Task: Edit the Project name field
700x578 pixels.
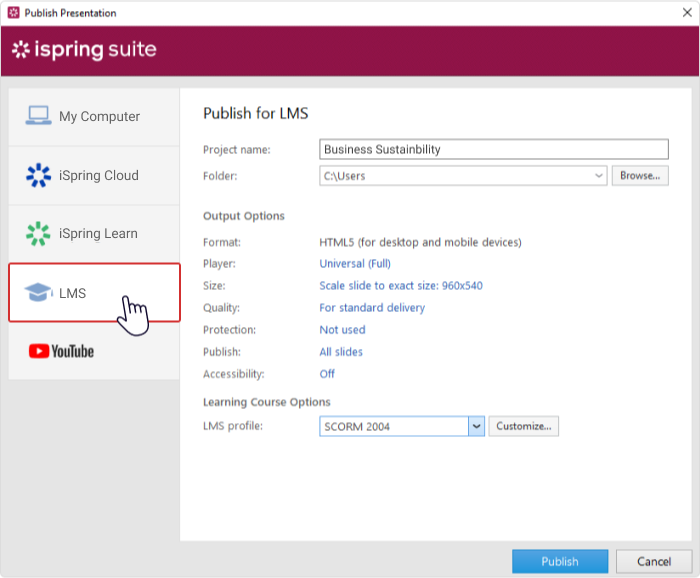Action: click(x=494, y=149)
